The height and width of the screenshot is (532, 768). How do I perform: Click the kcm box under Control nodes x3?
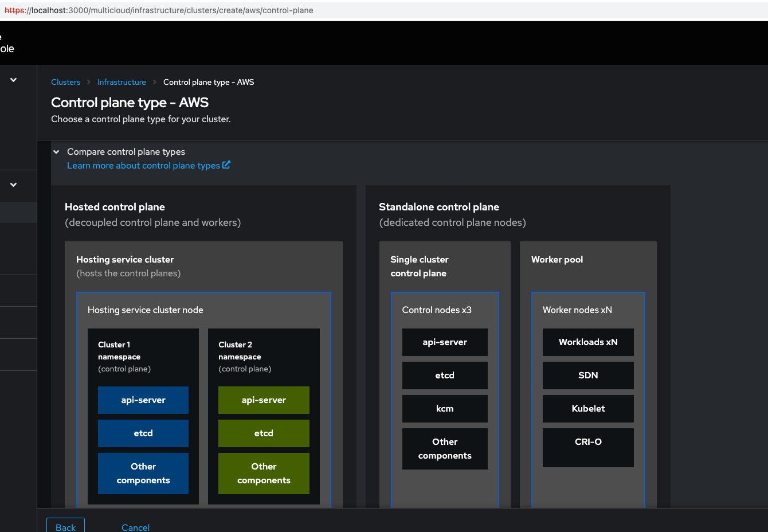[x=445, y=409]
